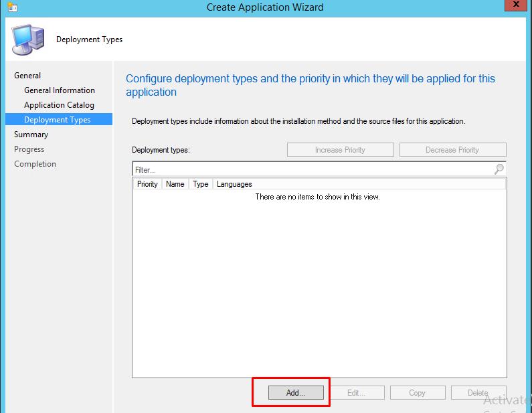
Task: Click the Type column header
Action: [x=200, y=184]
